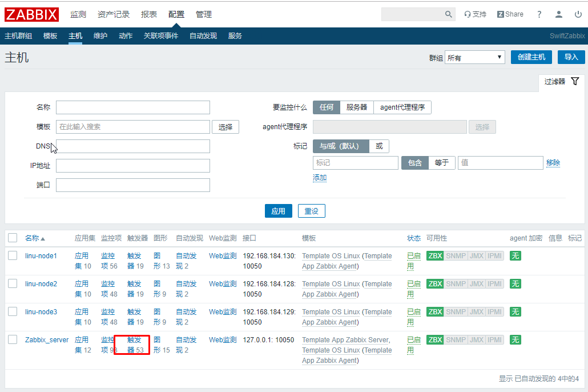Go to 服务 submenu
Viewport: 588px width, 392px height.
click(235, 35)
